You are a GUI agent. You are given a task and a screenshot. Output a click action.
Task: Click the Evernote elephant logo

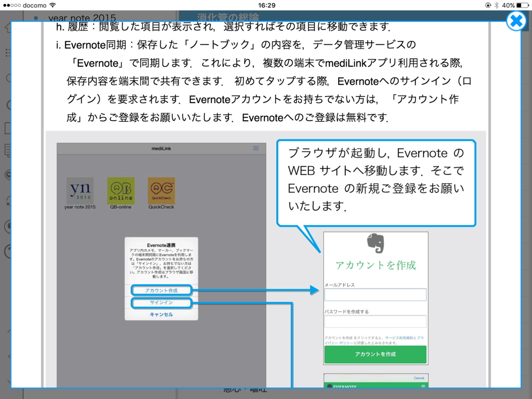375,243
